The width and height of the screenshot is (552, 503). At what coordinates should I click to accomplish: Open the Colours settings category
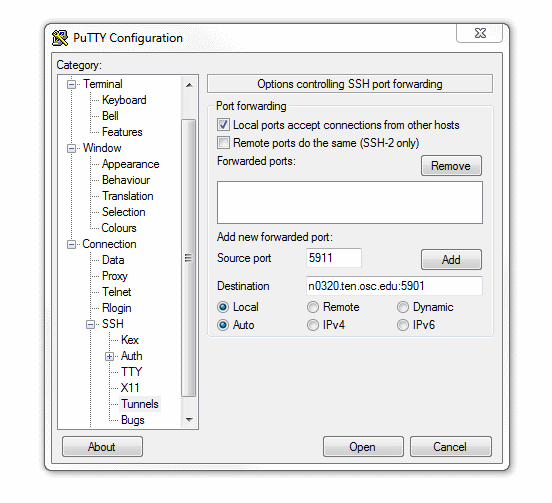click(119, 228)
